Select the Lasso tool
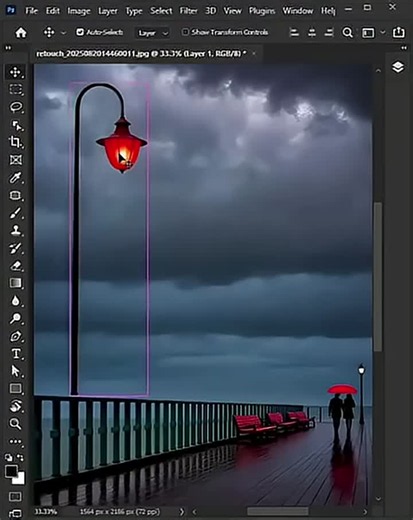 pos(15,107)
